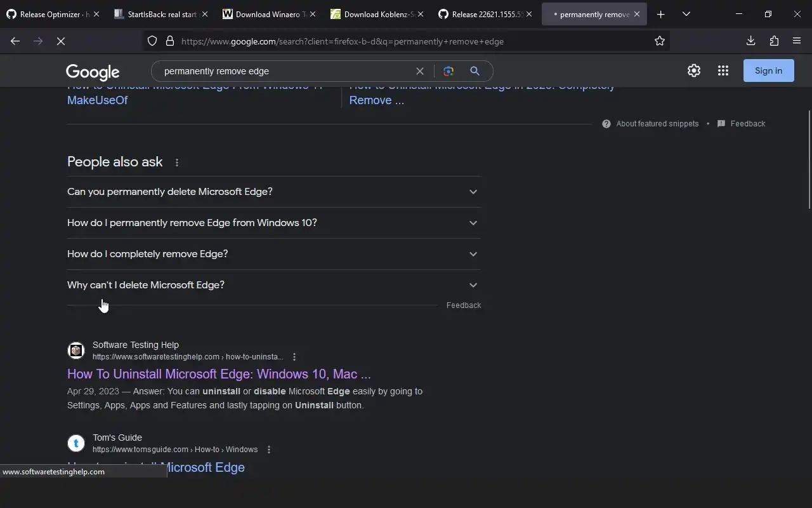Click About featured snippets link
This screenshot has height=508, width=812.
[x=657, y=124]
